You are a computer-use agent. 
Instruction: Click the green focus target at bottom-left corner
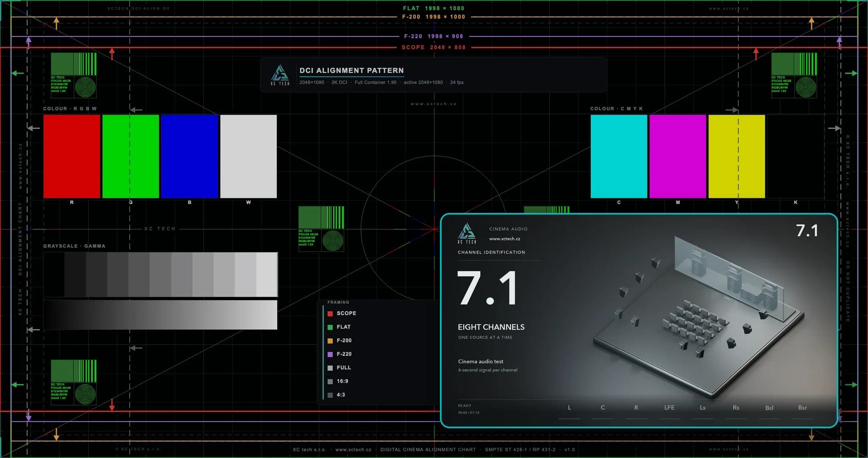[74, 383]
